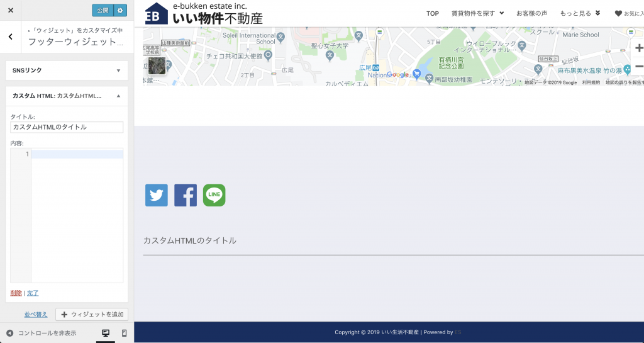Click the 公開 publish button

click(x=102, y=10)
